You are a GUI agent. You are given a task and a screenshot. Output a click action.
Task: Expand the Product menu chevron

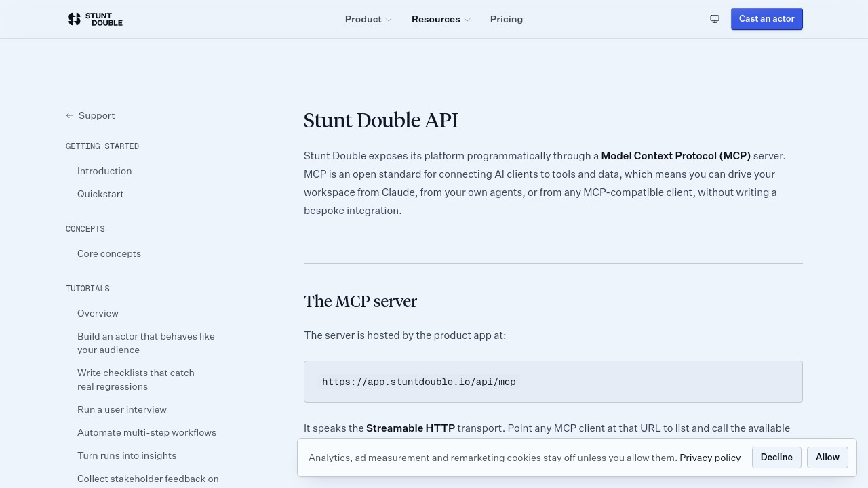coord(389,20)
